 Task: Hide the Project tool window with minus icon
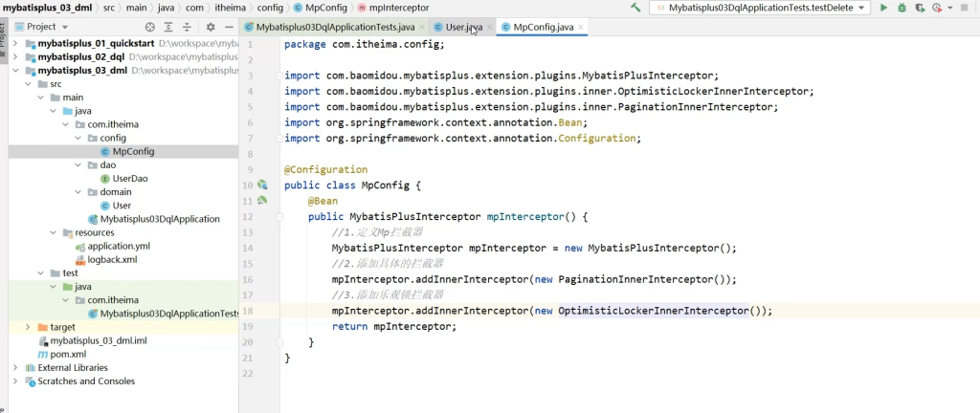click(230, 27)
